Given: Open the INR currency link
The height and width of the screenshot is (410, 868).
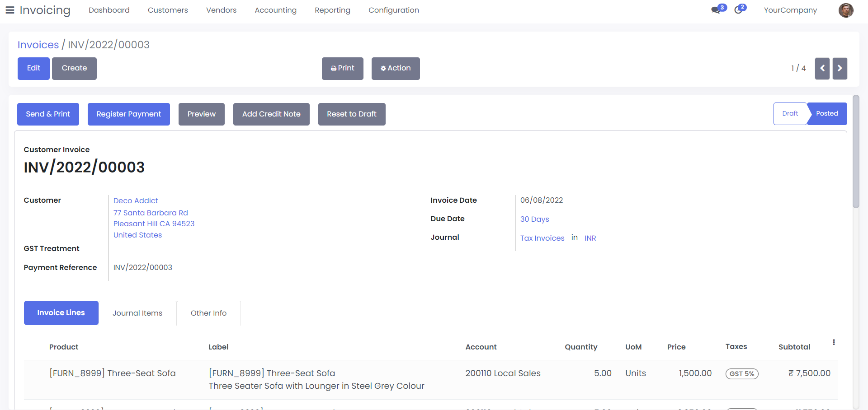Looking at the screenshot, I should click(590, 238).
